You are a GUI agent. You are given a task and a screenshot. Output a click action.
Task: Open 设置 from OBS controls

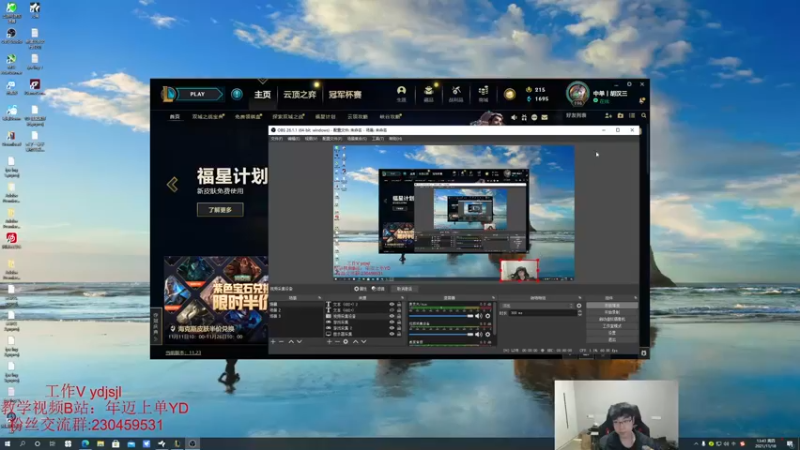[612, 333]
